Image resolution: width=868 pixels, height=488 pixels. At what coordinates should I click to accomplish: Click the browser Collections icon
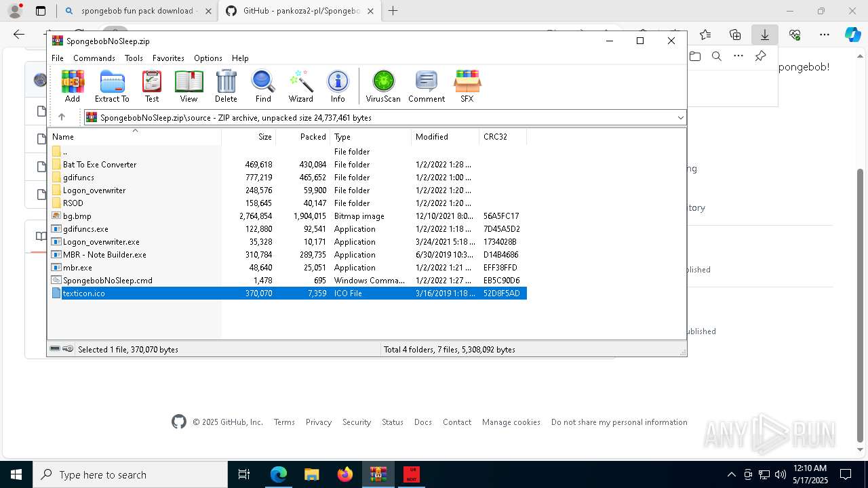(x=735, y=35)
